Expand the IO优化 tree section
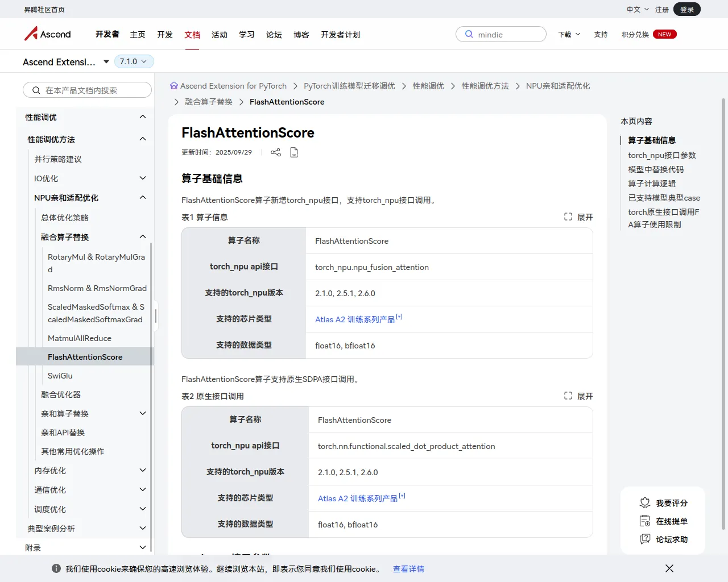This screenshot has width=728, height=582. 143,178
